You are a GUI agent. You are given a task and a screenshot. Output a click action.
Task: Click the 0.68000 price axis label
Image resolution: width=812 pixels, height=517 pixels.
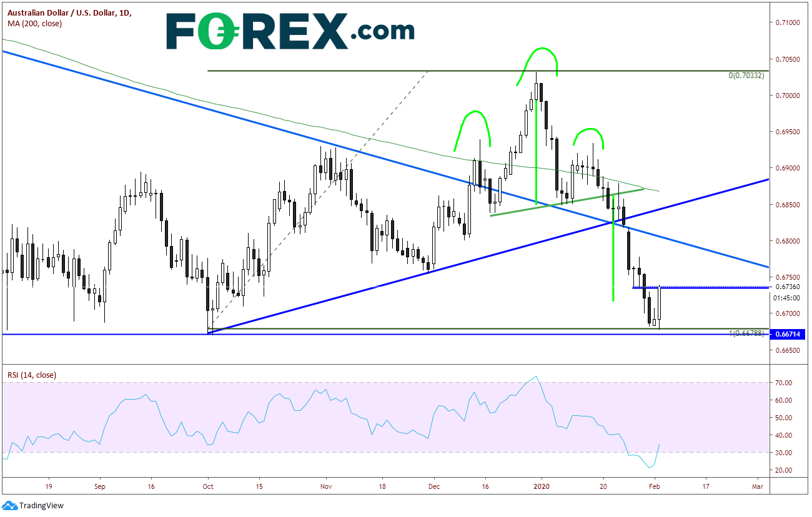coord(789,241)
